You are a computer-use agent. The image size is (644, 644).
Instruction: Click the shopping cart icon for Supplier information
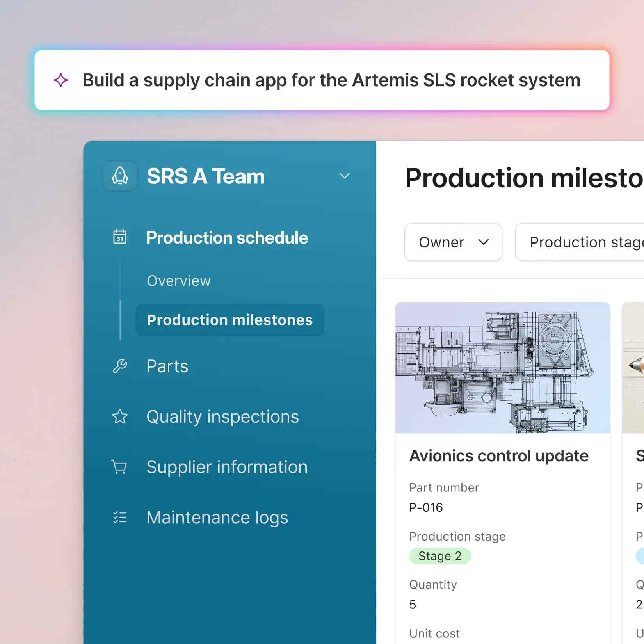point(119,467)
